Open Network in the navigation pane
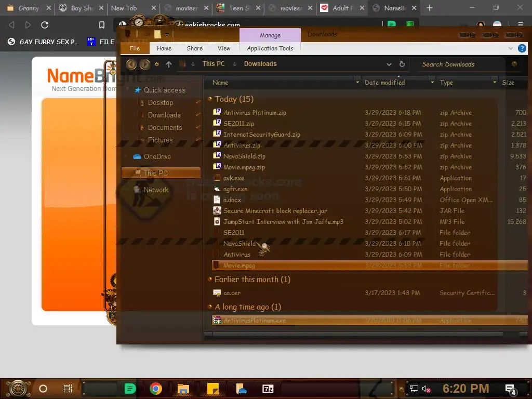This screenshot has width=532, height=399. [x=151, y=190]
